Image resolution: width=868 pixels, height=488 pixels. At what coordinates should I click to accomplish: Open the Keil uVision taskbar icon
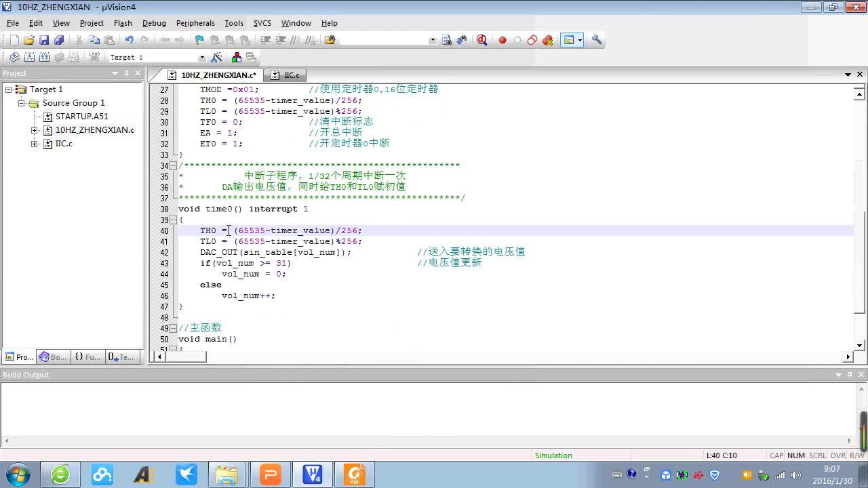(313, 474)
